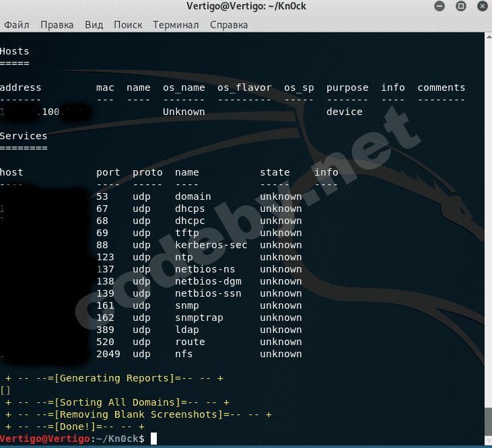The width and height of the screenshot is (492, 448).
Task: Open the Вид menu
Action: point(94,25)
